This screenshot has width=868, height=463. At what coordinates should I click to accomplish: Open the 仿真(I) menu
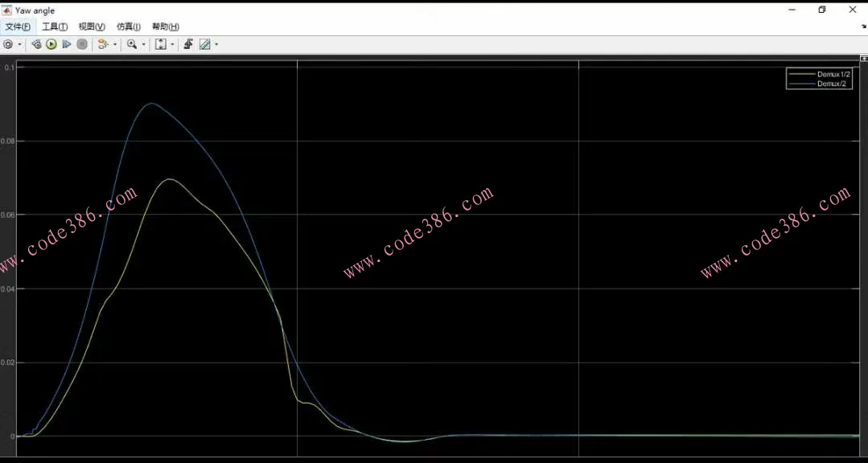(129, 27)
